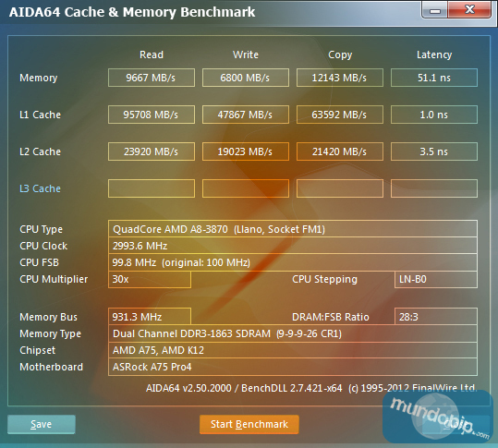Click the Write column header

[x=246, y=54]
